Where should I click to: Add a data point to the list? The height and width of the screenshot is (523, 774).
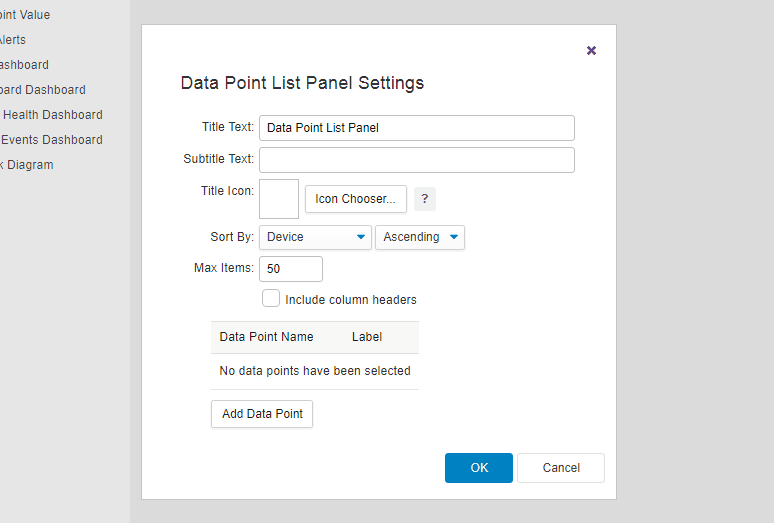click(x=262, y=414)
